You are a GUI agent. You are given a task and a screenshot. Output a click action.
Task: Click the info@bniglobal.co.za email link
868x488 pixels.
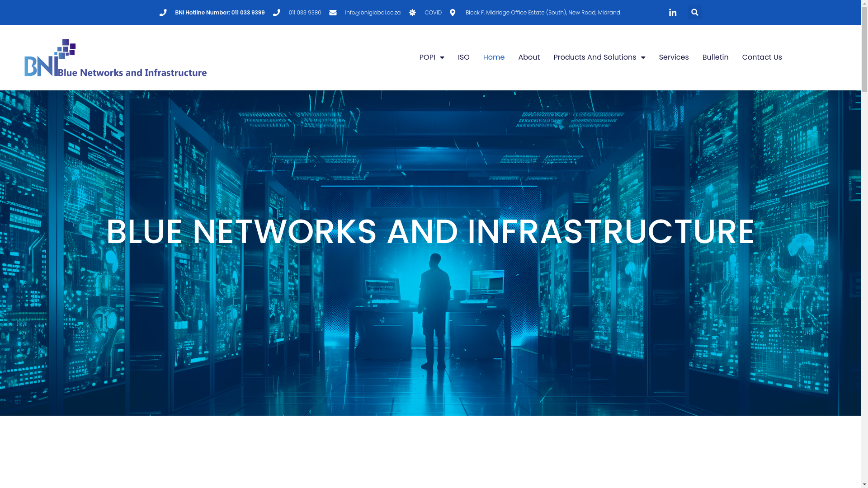click(373, 13)
